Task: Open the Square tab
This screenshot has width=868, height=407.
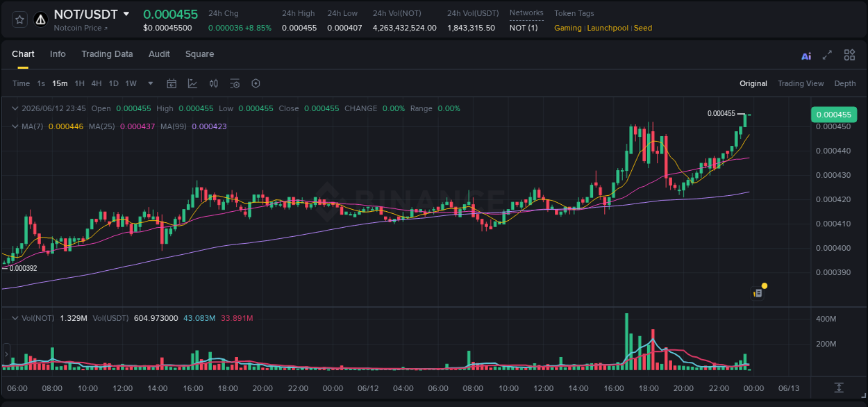Action: point(199,54)
